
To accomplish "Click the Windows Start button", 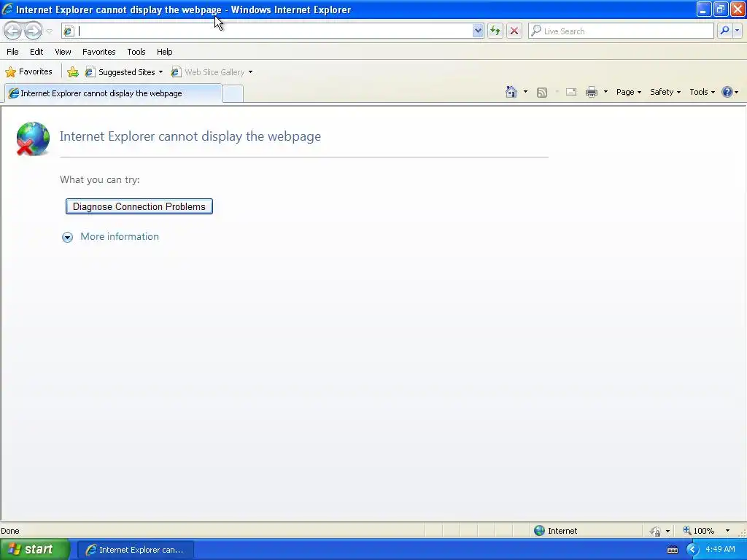I will (34, 550).
